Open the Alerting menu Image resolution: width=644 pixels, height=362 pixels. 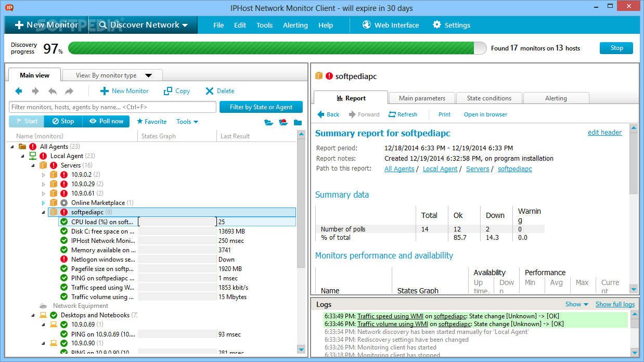[x=295, y=25]
